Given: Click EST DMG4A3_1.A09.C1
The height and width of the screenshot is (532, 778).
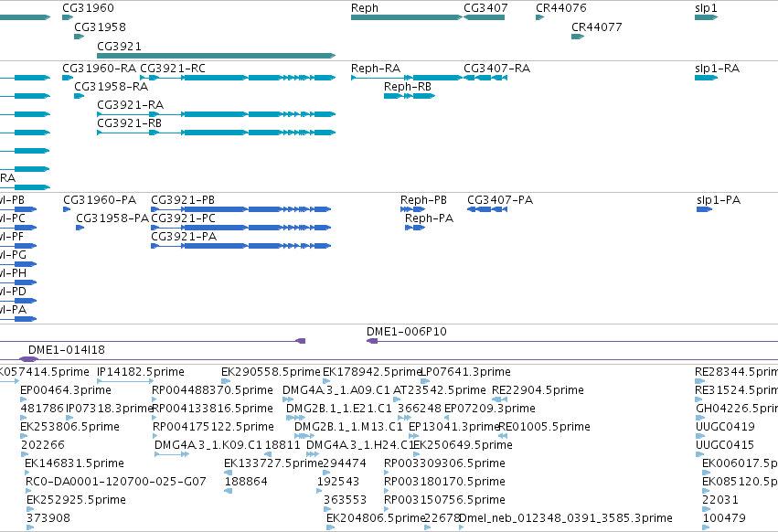Looking at the screenshot, I should click(x=288, y=399).
